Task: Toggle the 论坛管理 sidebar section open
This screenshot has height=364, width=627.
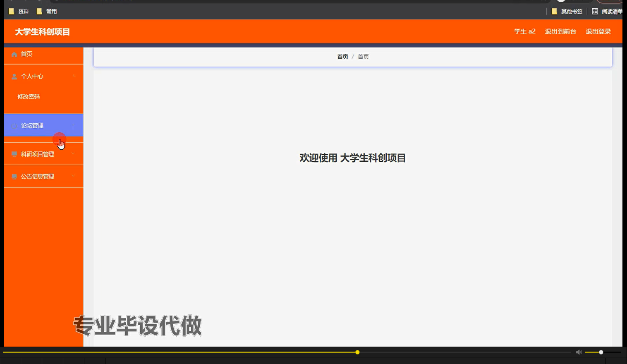Action: [x=74, y=125]
